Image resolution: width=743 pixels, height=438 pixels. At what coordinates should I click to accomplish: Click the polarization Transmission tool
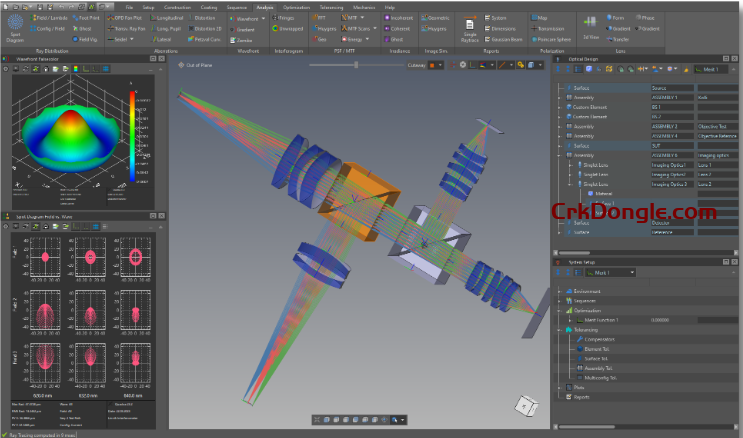pyautogui.click(x=547, y=29)
